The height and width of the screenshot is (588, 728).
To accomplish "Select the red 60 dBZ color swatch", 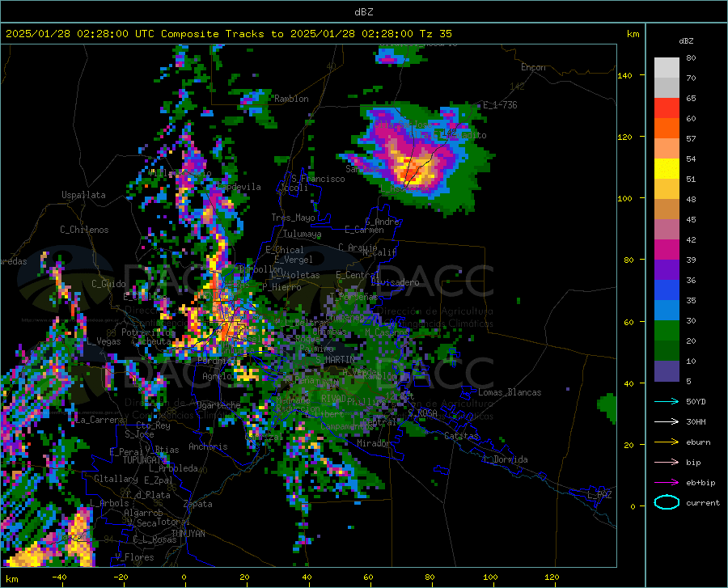I will (667, 108).
